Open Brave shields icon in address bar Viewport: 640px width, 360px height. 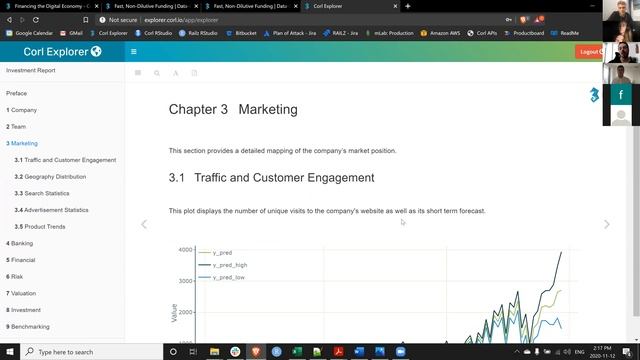524,20
